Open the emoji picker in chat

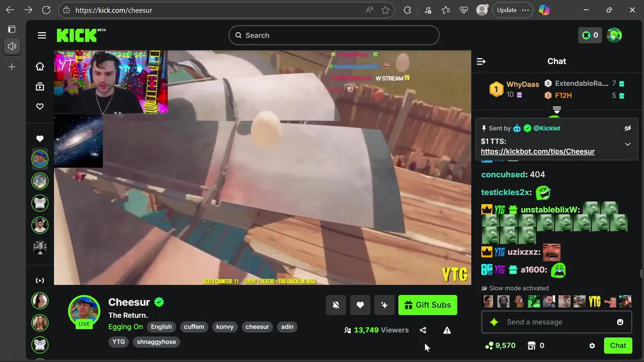(x=620, y=322)
